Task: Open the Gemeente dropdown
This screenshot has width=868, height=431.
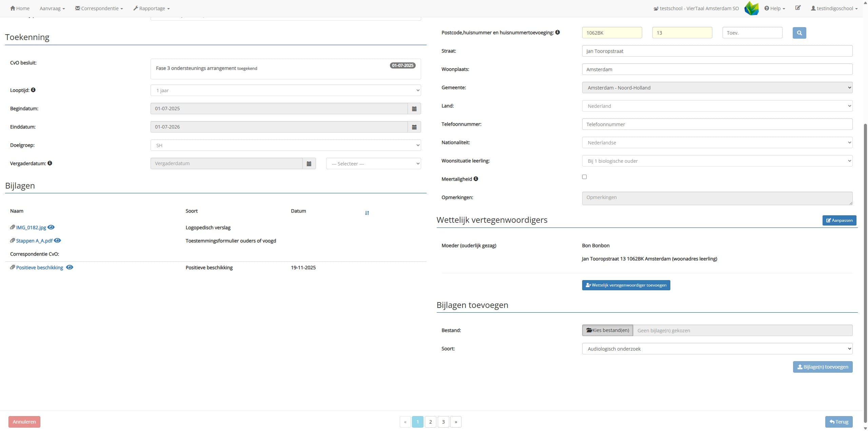Action: coord(717,87)
